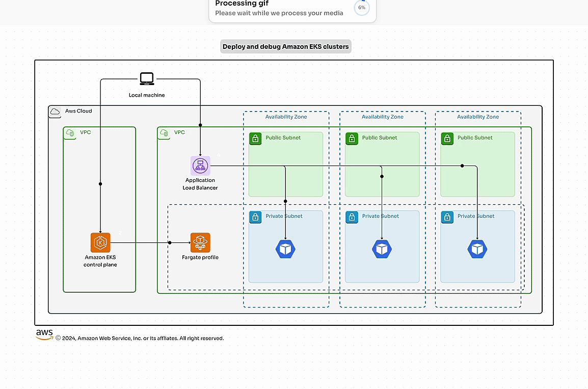The height and width of the screenshot is (389, 588).
Task: Click the leftmost Availability Zone label
Action: tap(286, 117)
